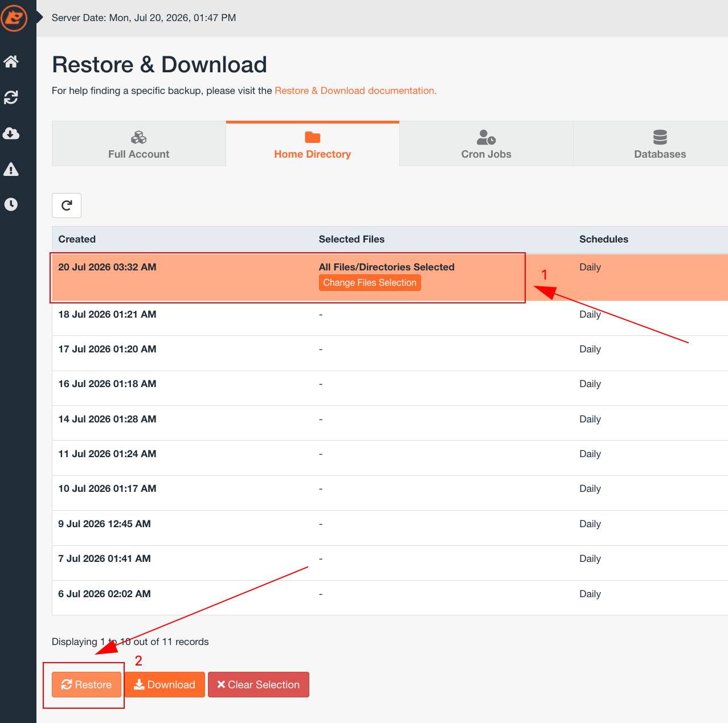
Task: Click the Restore button
Action: click(87, 684)
